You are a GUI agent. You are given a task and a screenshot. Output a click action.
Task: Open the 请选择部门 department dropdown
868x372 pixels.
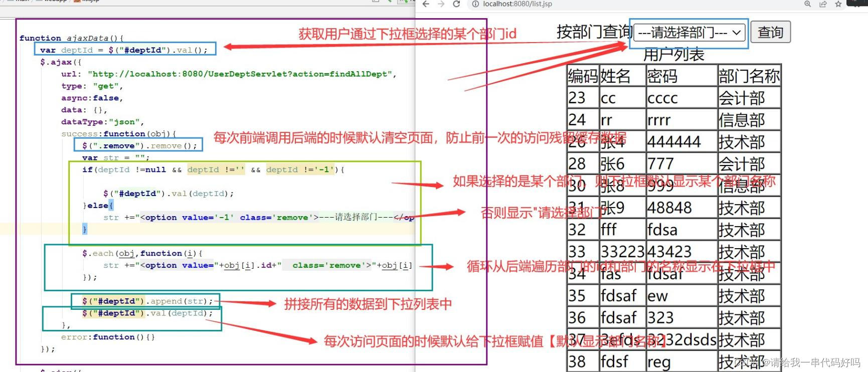click(x=689, y=33)
